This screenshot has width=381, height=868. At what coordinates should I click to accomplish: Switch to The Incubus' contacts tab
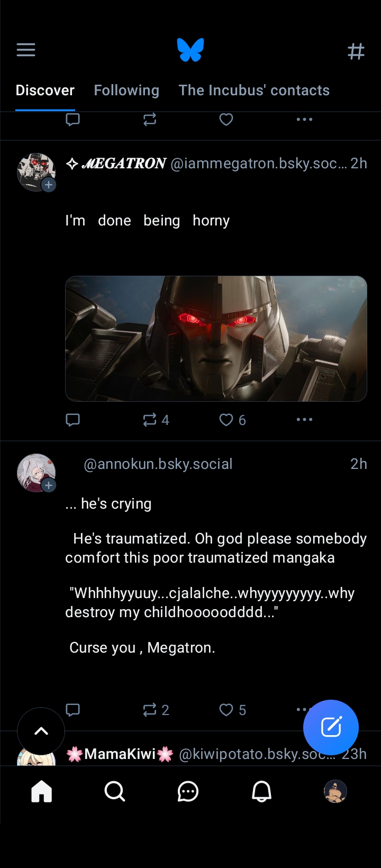coord(254,91)
